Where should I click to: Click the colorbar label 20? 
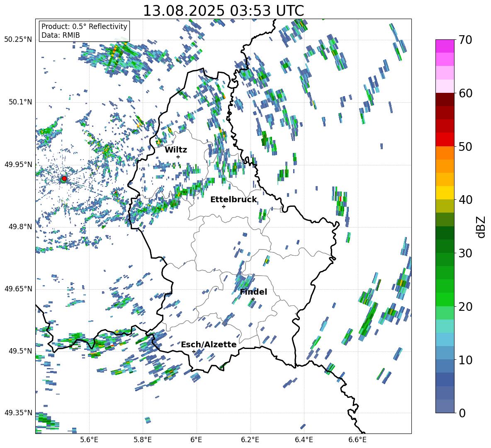pos(465,306)
